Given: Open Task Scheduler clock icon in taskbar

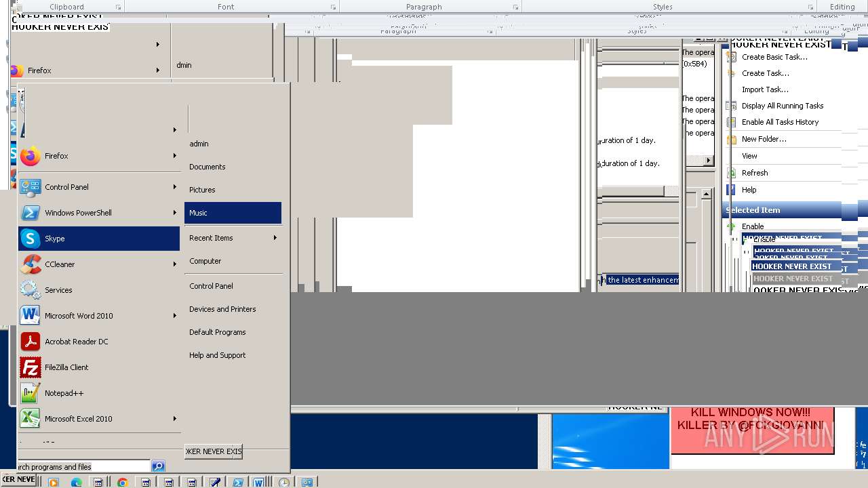Looking at the screenshot, I should [284, 483].
